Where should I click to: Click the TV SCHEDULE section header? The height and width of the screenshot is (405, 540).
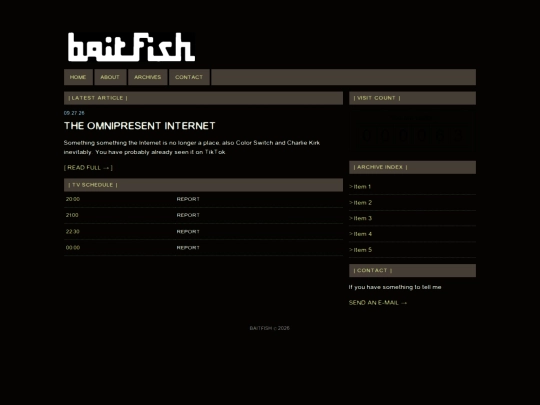(203, 185)
